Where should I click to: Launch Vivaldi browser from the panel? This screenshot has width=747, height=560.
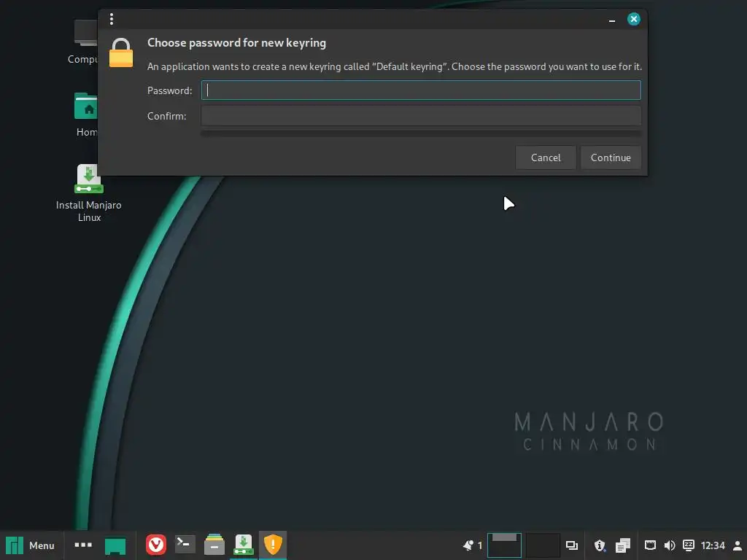pos(156,545)
